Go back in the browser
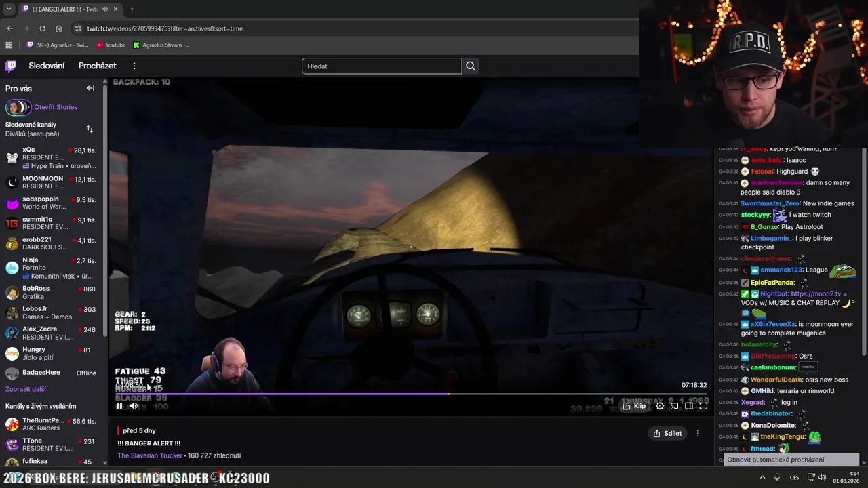Viewport: 868px width, 488px height. pos(9,28)
